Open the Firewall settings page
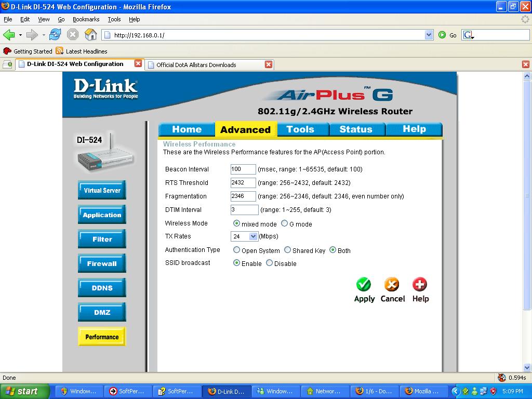 pyautogui.click(x=102, y=263)
